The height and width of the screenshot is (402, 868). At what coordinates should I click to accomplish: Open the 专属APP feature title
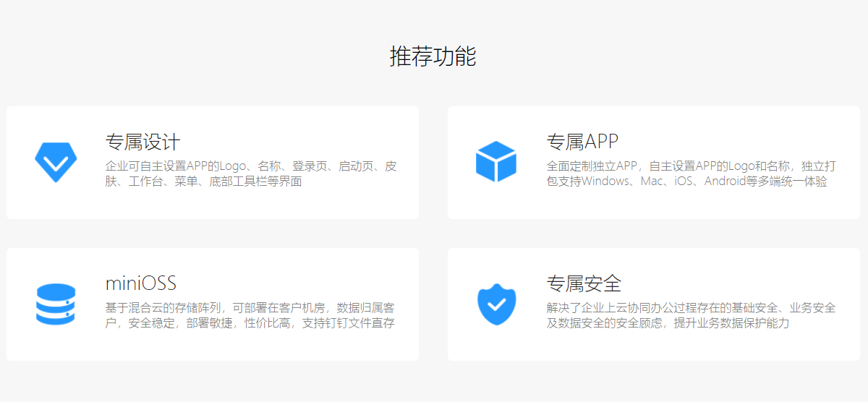coord(582,141)
